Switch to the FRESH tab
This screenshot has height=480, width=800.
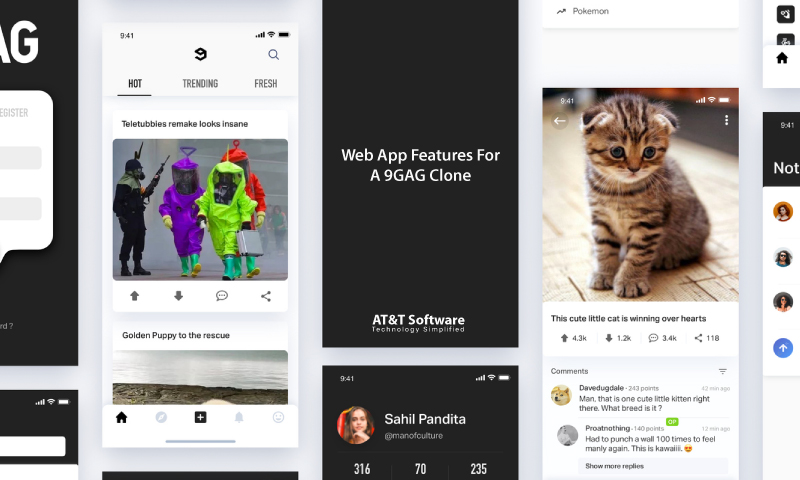266,84
